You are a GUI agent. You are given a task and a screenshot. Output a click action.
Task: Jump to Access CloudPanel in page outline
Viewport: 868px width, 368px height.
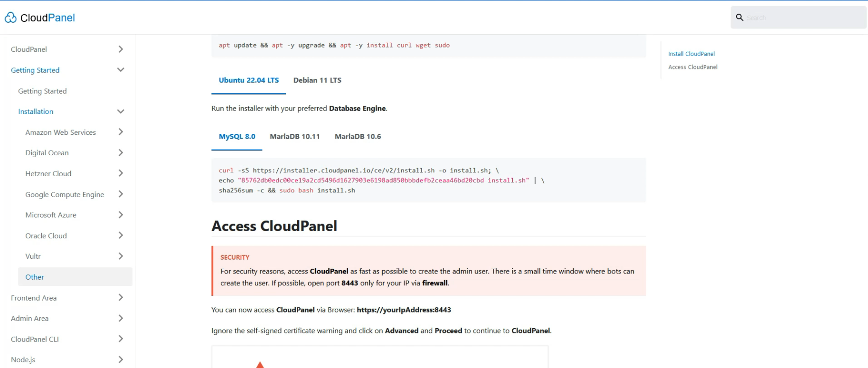pos(693,67)
